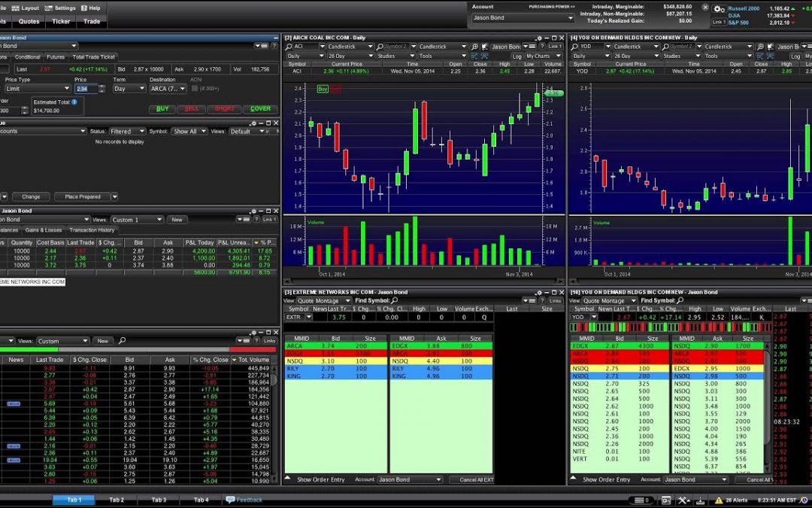Click the zoom-in magnifier icon in Arch Coal chart
Screen dimensions: 812x508
tap(474, 47)
